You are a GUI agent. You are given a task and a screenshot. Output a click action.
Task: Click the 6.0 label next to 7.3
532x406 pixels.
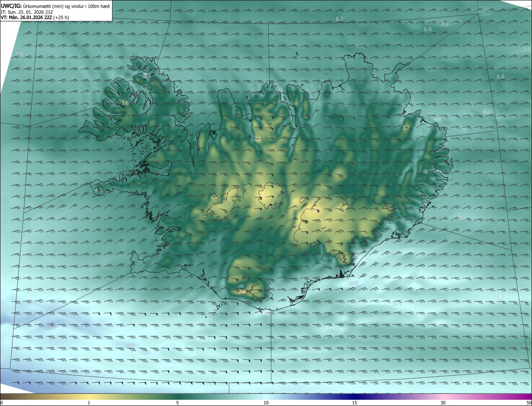(x=428, y=29)
